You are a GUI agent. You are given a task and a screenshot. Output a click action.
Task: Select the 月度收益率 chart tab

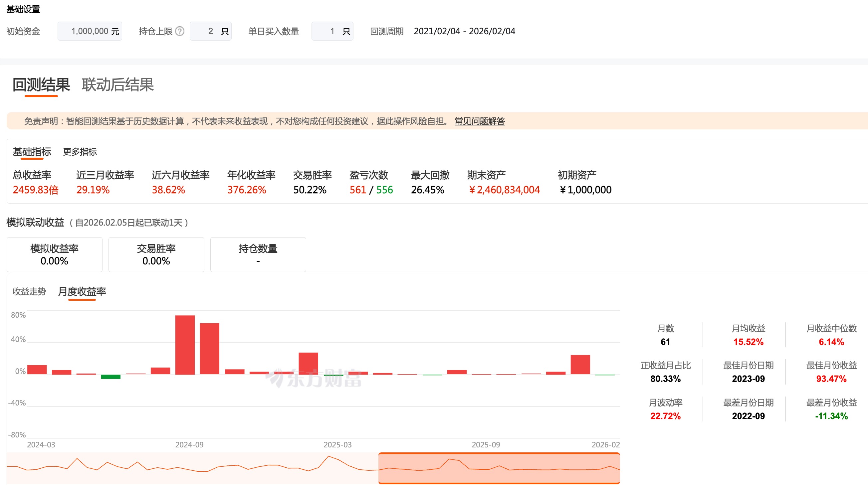82,291
